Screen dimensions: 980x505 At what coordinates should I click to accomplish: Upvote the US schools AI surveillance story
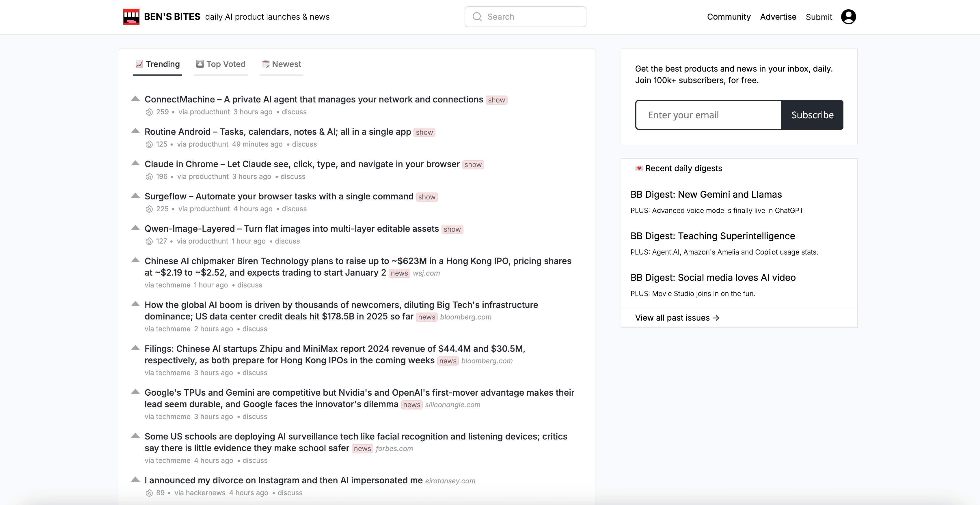[135, 436]
